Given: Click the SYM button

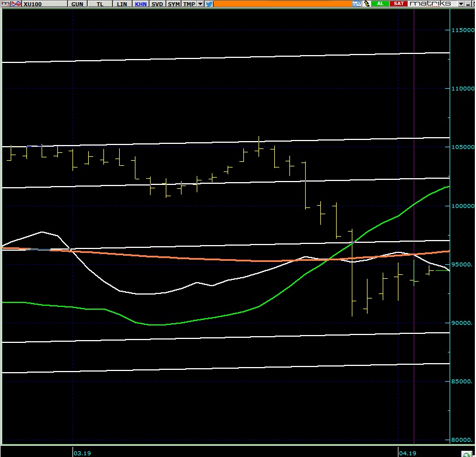Looking at the screenshot, I should tap(174, 4).
